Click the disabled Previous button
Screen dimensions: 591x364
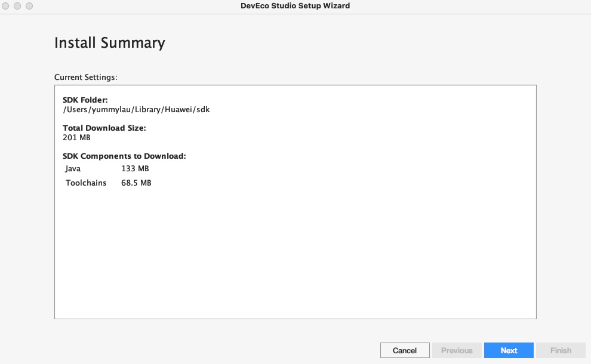(457, 350)
